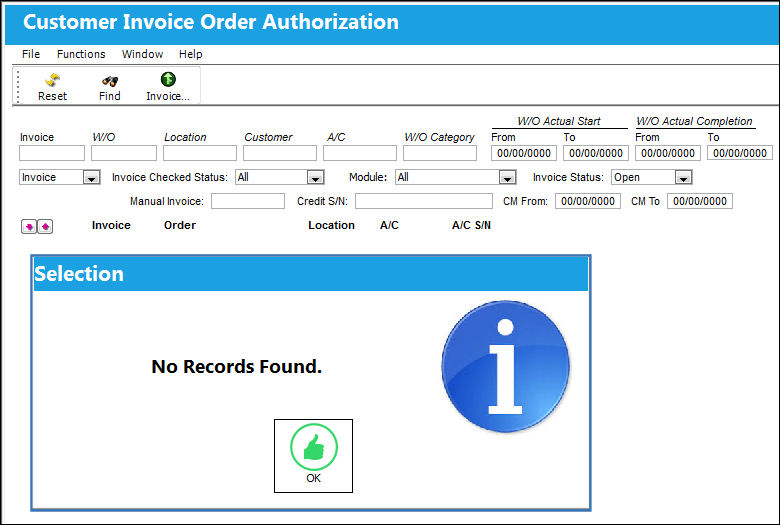Click the Customer field label
Viewport: 780px width, 525px height.
click(268, 137)
